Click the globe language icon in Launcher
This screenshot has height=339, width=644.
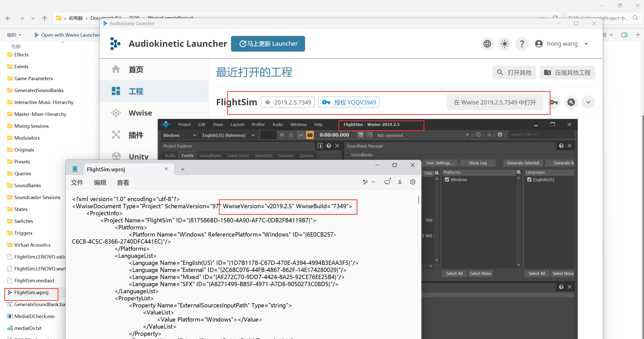pos(487,44)
